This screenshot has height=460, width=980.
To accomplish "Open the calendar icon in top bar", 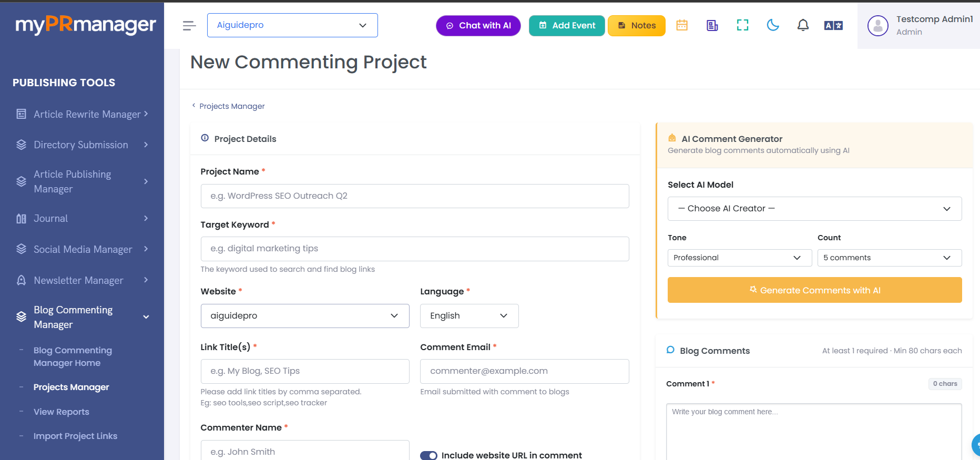I will point(682,25).
